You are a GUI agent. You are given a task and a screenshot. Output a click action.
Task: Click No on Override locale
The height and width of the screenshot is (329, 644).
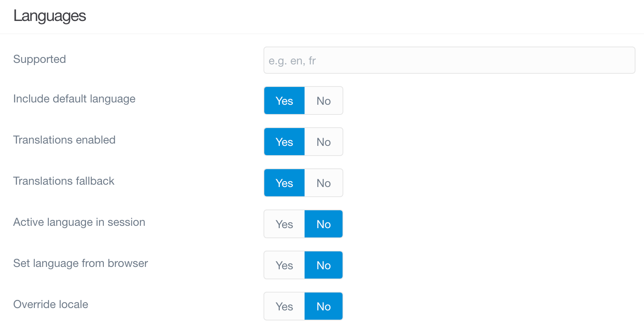tap(324, 306)
